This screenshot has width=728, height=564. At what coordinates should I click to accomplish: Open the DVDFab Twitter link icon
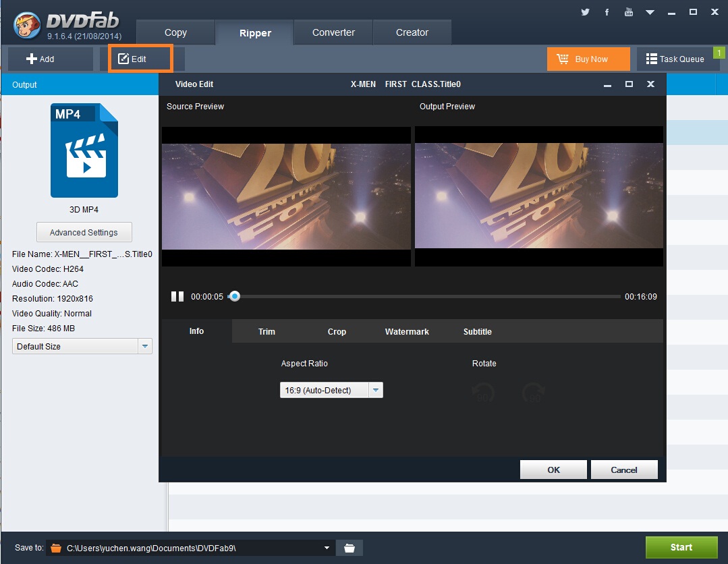pos(585,12)
